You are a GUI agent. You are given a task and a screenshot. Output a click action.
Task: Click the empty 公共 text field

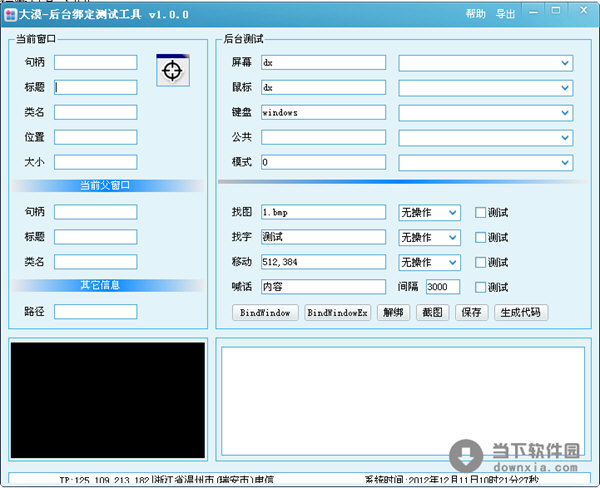pyautogui.click(x=323, y=137)
